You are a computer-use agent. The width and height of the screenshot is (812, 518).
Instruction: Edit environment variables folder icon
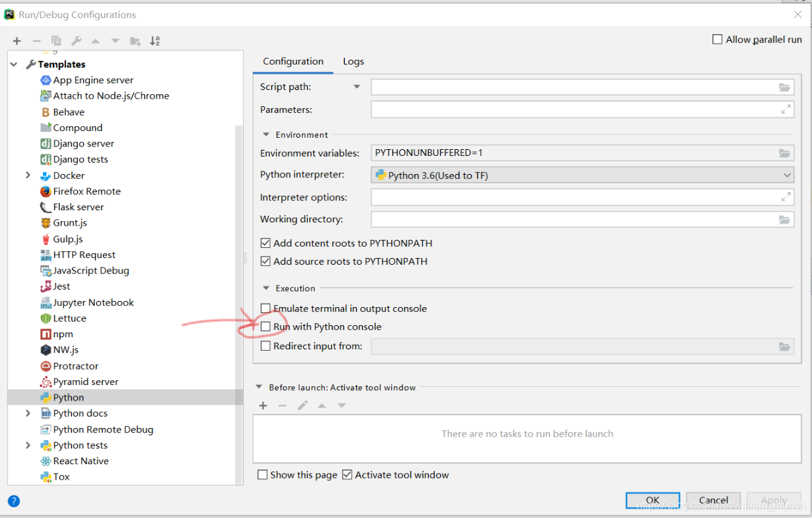[784, 153]
